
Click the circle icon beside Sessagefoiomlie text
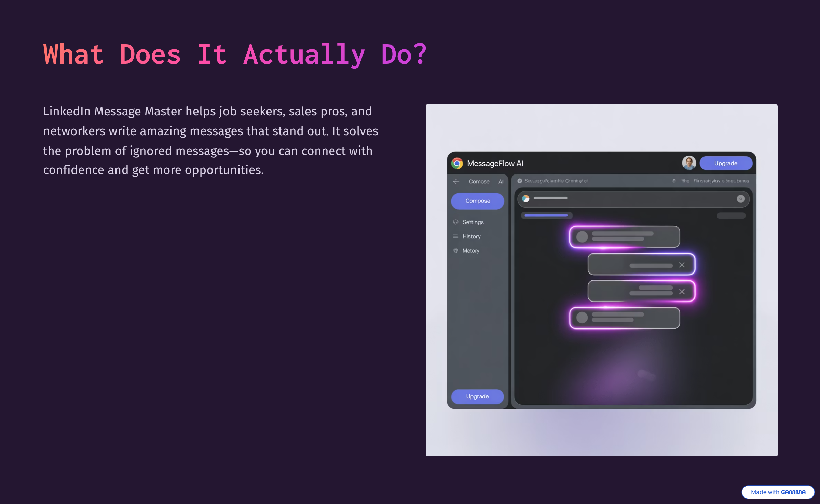[520, 181]
